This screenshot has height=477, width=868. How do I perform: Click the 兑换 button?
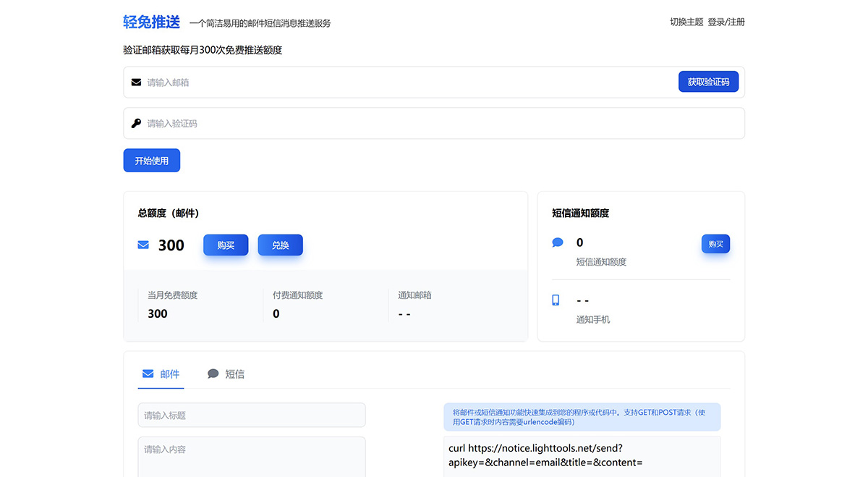(280, 245)
